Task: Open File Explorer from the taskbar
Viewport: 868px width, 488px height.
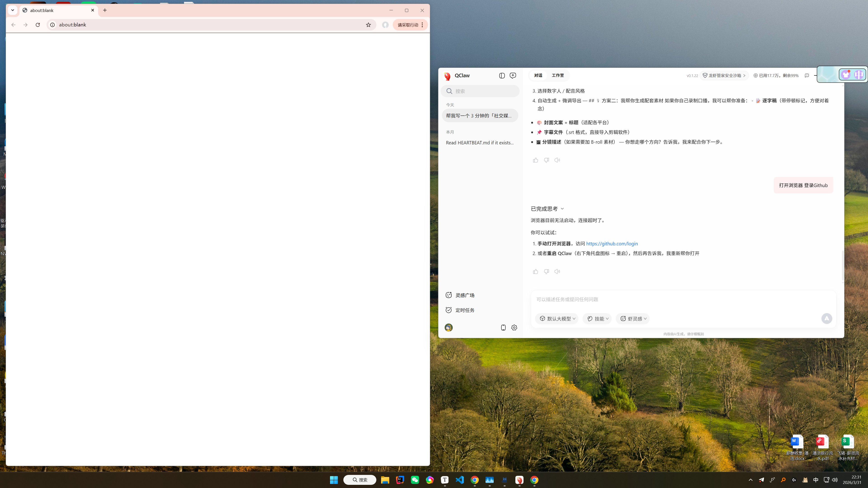Action: tap(385, 480)
